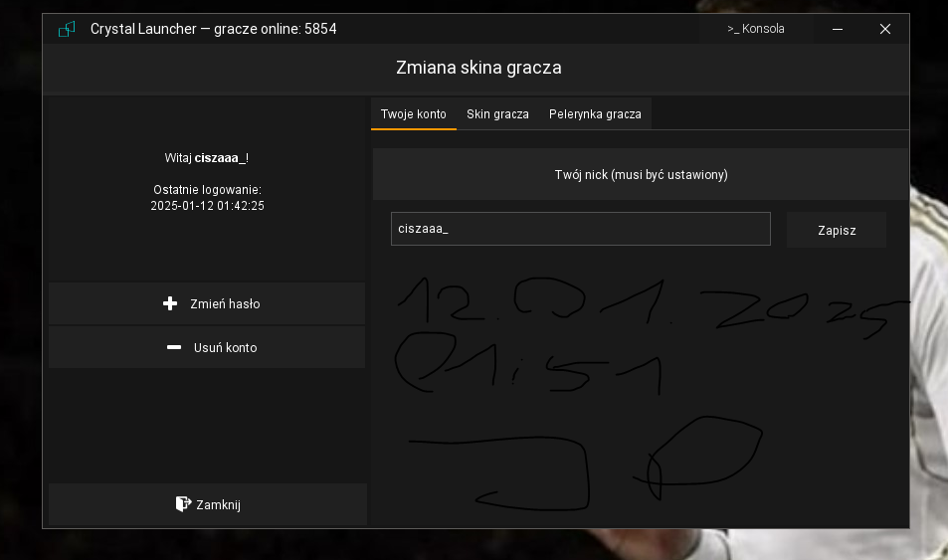Image resolution: width=948 pixels, height=560 pixels.
Task: Select the Usuń konto button label
Action: point(225,347)
